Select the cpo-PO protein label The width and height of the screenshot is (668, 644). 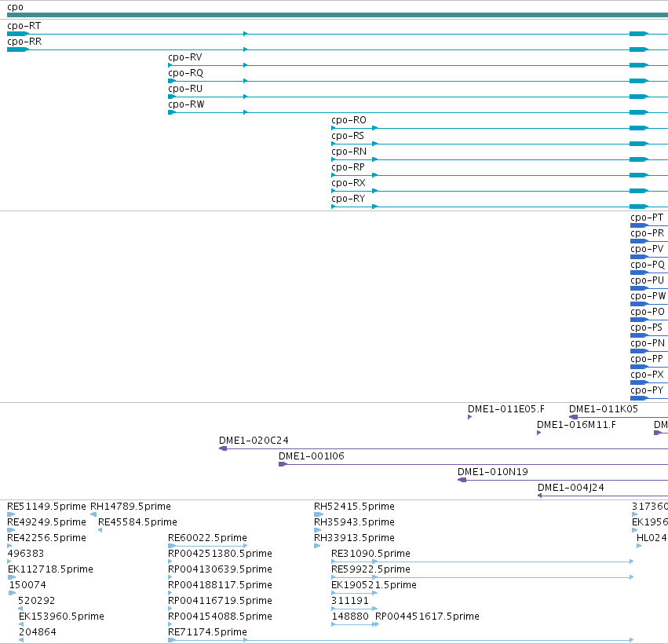(x=648, y=313)
